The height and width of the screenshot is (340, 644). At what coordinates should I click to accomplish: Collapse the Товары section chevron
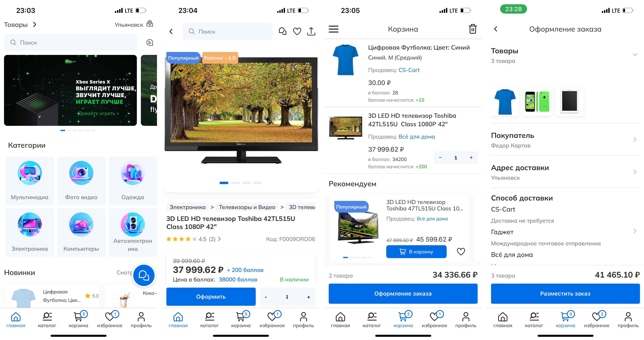635,55
